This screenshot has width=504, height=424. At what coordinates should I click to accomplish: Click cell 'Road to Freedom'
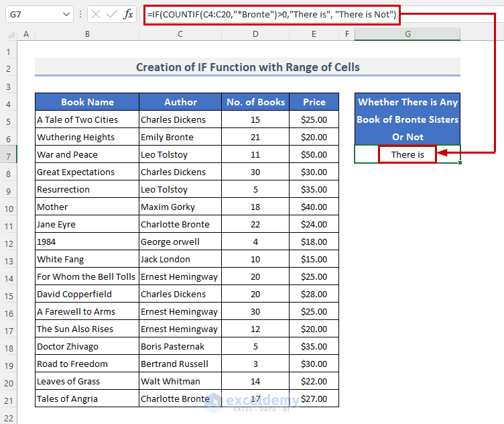[87, 364]
